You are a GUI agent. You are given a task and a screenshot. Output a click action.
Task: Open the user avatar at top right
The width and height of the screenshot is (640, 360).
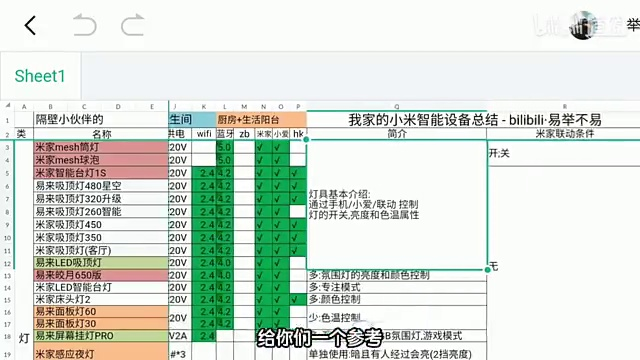[x=583, y=25]
